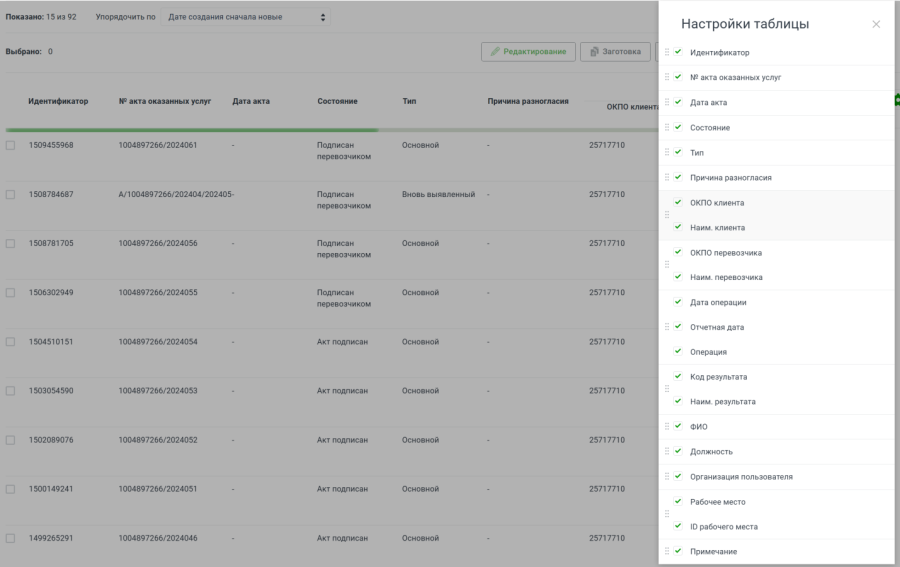Click the green horizontal scroll bar under the headers
The height and width of the screenshot is (567, 900).
tap(190, 130)
